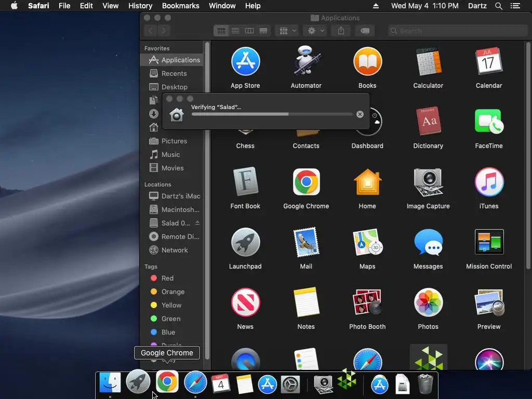Open Launchpad rocket icon in the Dock
This screenshot has width=532, height=399.
coord(138,382)
